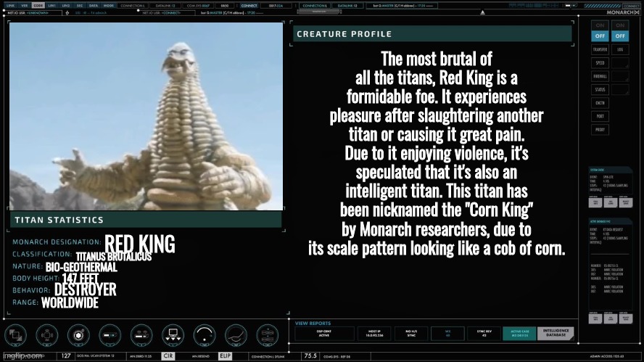Click the PROXY button
Viewport: 644px width, 362px height.
600,129
